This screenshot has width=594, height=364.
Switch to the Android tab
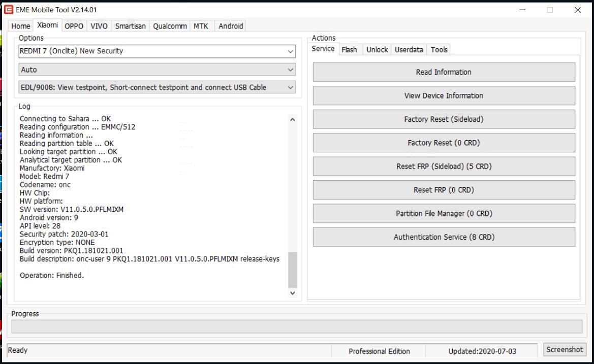(231, 26)
